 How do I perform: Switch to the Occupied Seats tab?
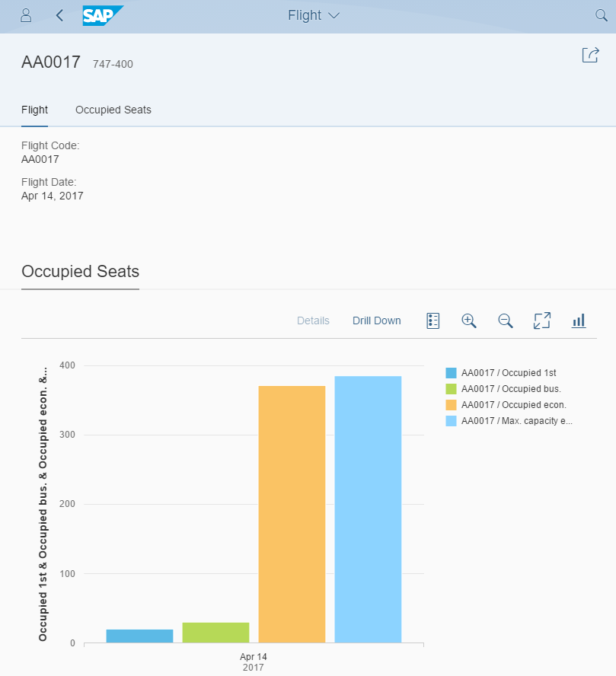click(113, 110)
